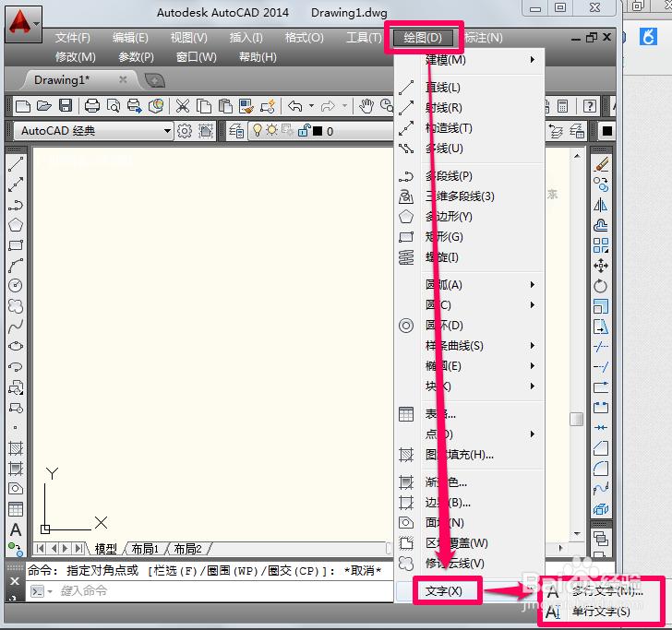The height and width of the screenshot is (630, 672).
Task: Select the Rectangle tool in left toolbar
Action: point(16,245)
